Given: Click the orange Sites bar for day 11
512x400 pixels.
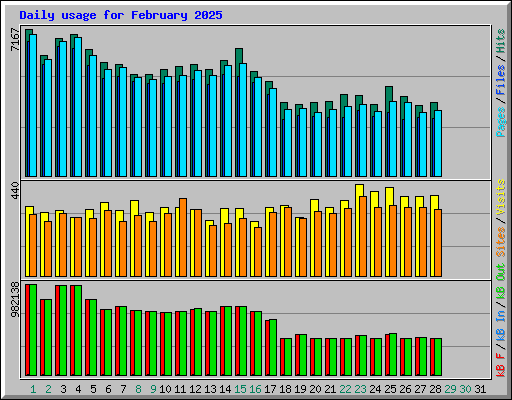Looking at the screenshot, I should 183,237.
